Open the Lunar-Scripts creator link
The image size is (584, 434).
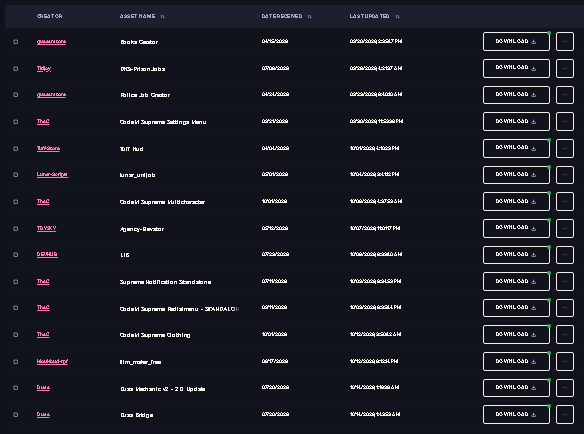[x=52, y=174]
